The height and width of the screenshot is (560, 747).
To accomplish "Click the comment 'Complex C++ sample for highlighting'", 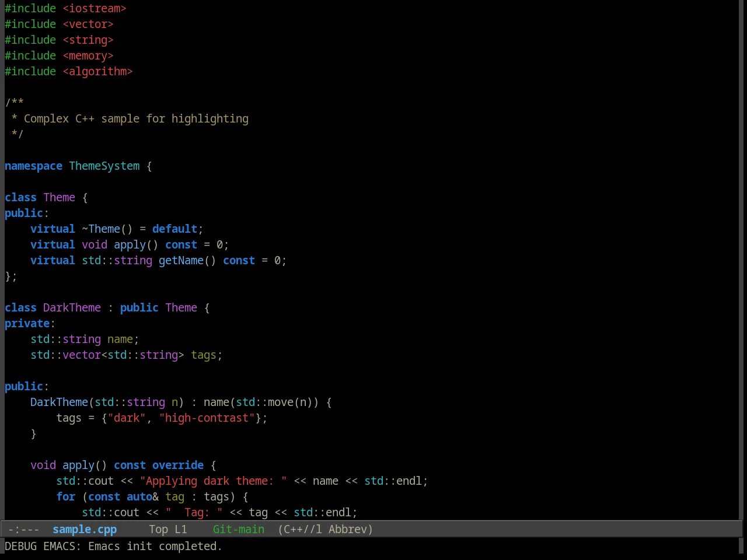I will [x=136, y=118].
